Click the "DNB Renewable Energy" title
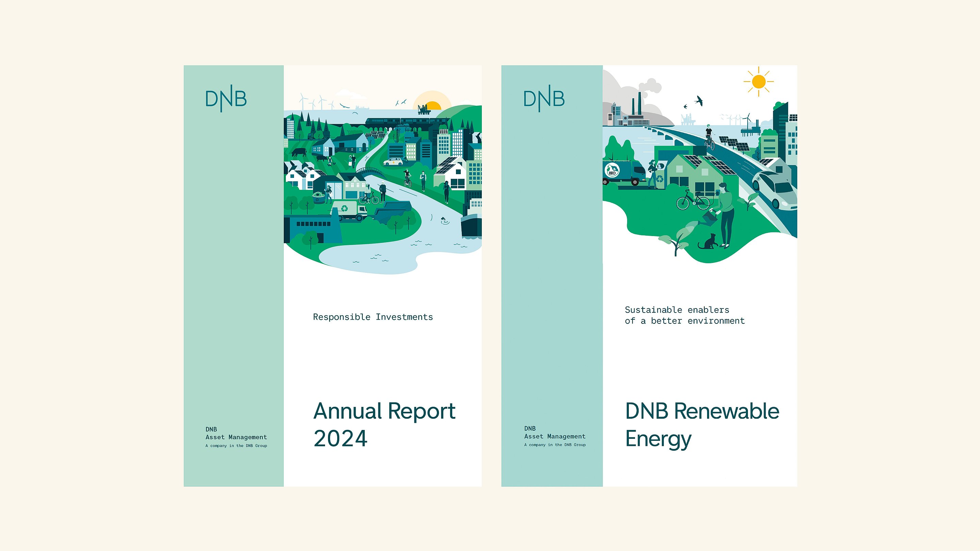Viewport: 980px width, 551px height. coord(702,425)
